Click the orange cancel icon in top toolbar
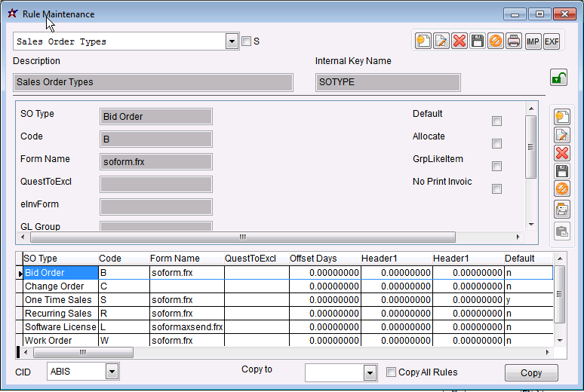Image resolution: width=584 pixels, height=392 pixels. pyautogui.click(x=496, y=41)
